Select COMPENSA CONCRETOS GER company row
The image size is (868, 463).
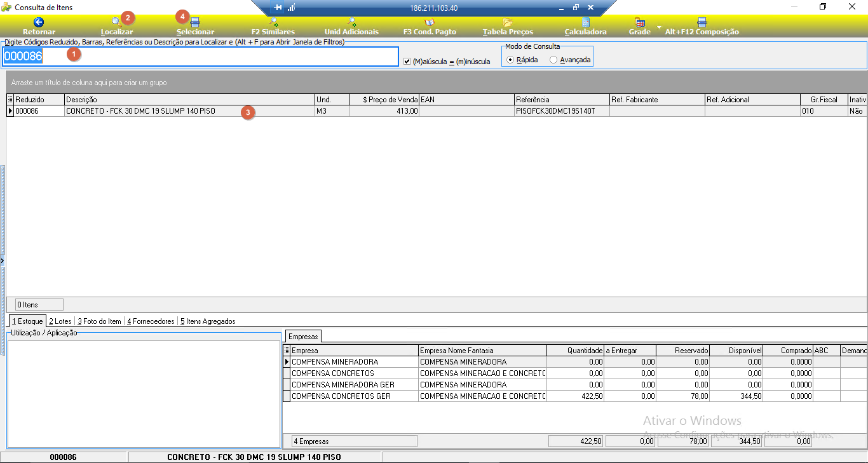pos(575,396)
